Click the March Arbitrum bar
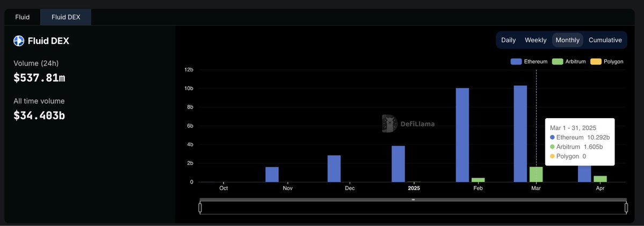 pos(536,174)
